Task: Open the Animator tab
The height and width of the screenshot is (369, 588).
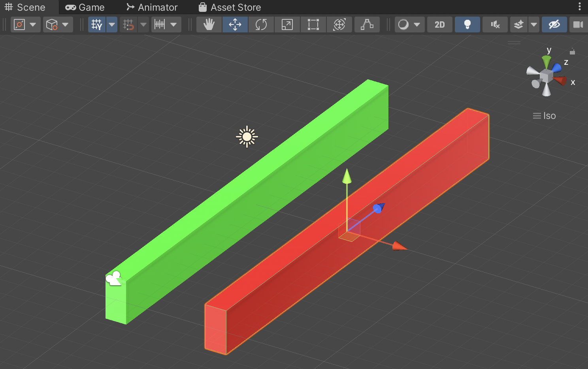Action: tap(152, 7)
